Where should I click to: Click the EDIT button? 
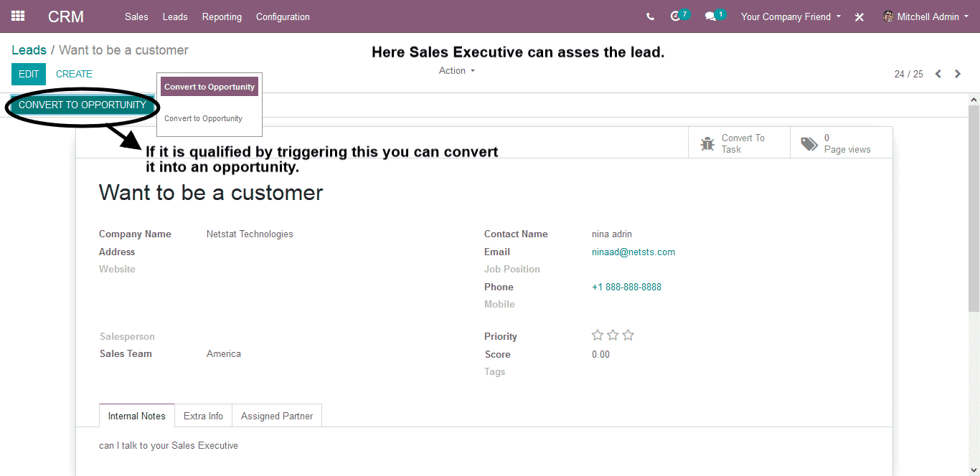[29, 74]
